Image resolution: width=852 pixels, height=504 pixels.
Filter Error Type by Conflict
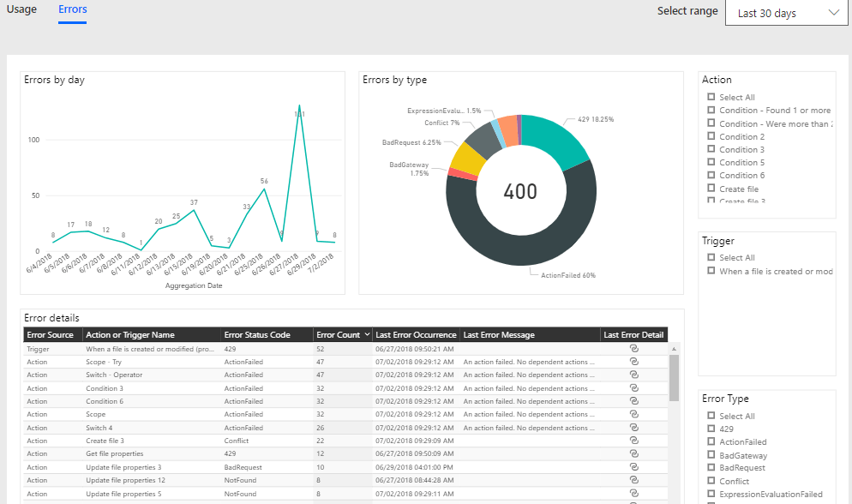[711, 481]
